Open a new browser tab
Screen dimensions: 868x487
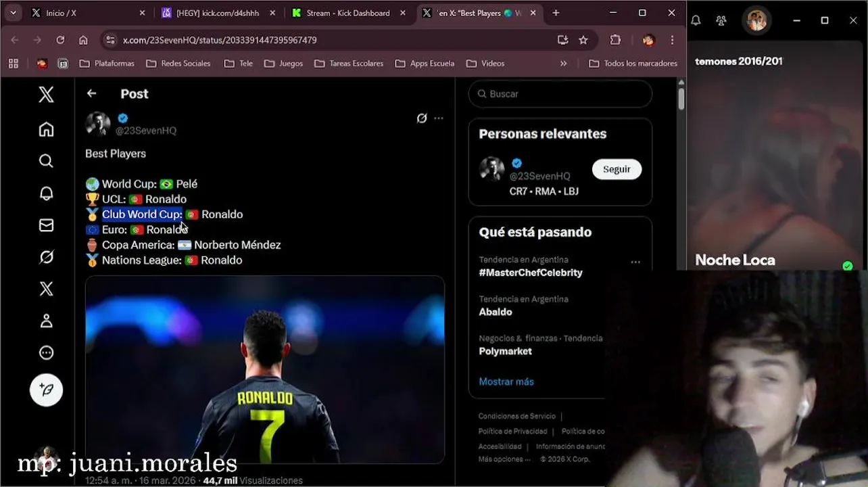point(556,13)
